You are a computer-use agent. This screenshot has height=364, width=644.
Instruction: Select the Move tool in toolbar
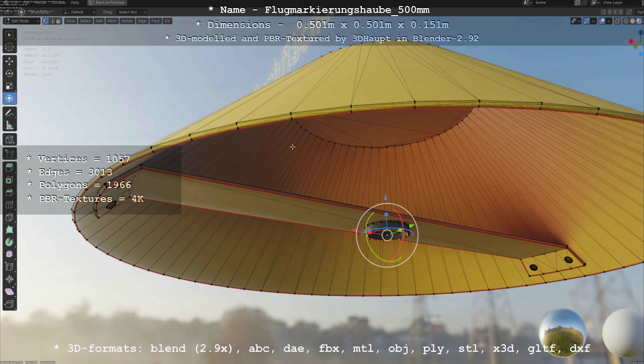pos(9,61)
